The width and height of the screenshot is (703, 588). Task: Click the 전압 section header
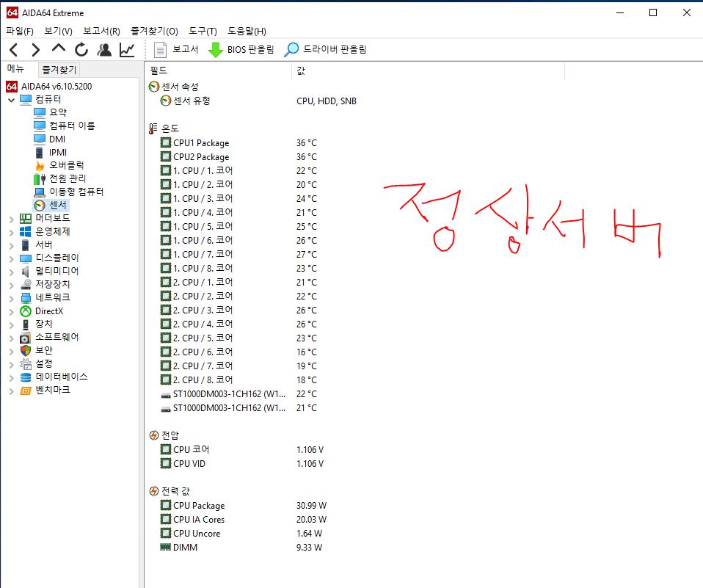tap(164, 435)
